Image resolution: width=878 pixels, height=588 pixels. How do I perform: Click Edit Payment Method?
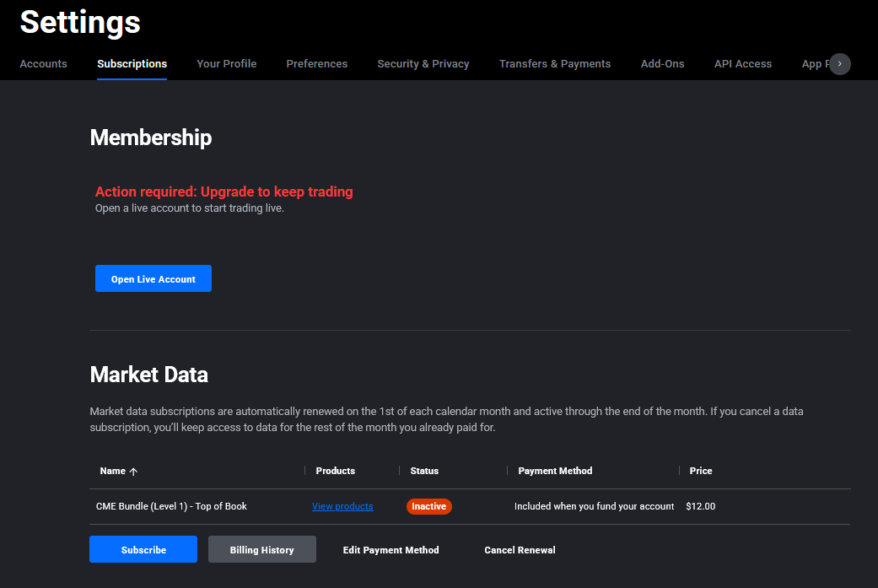[x=391, y=550]
